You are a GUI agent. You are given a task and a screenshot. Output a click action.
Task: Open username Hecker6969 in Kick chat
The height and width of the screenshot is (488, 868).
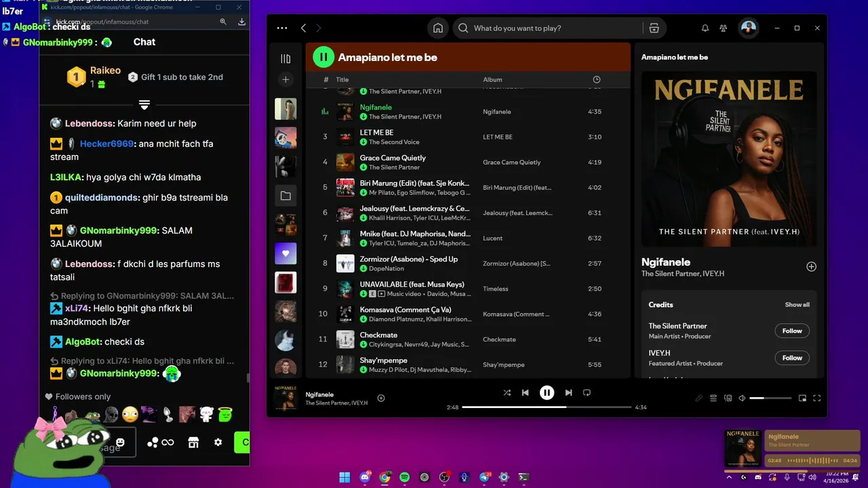point(106,144)
